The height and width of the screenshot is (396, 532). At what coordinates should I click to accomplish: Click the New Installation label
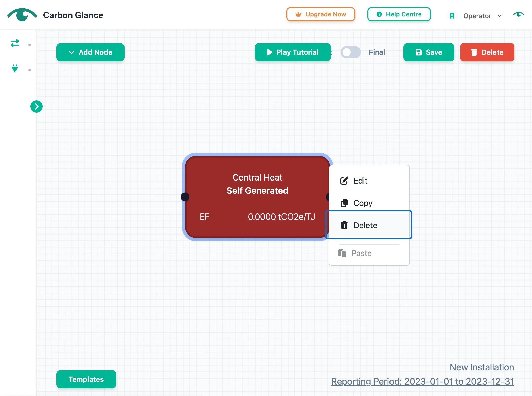tap(482, 367)
